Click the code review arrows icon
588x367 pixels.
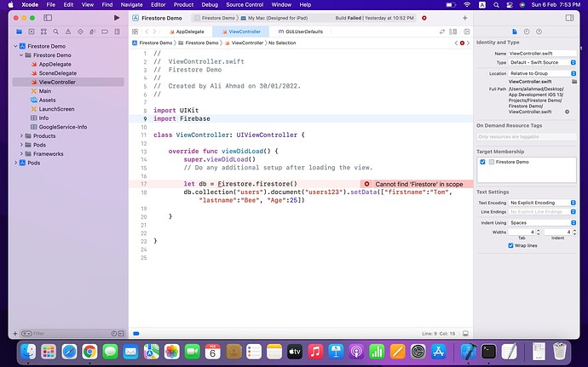[442, 32]
